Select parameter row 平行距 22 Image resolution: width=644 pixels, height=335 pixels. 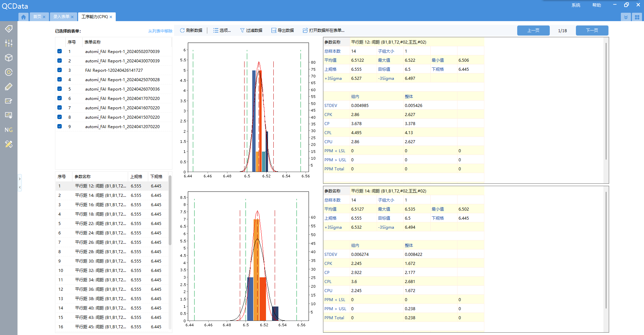(100, 223)
